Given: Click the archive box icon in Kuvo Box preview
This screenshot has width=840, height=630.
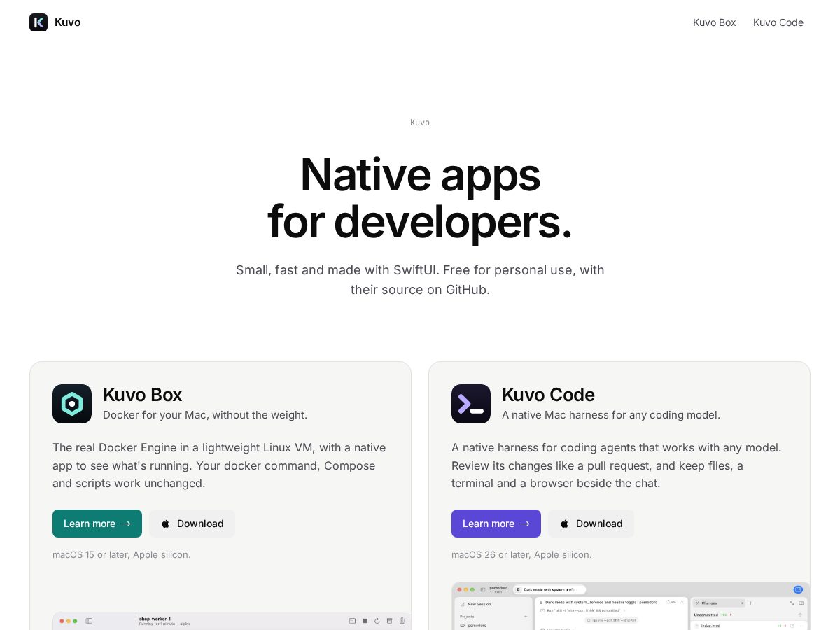Looking at the screenshot, I should [390, 621].
